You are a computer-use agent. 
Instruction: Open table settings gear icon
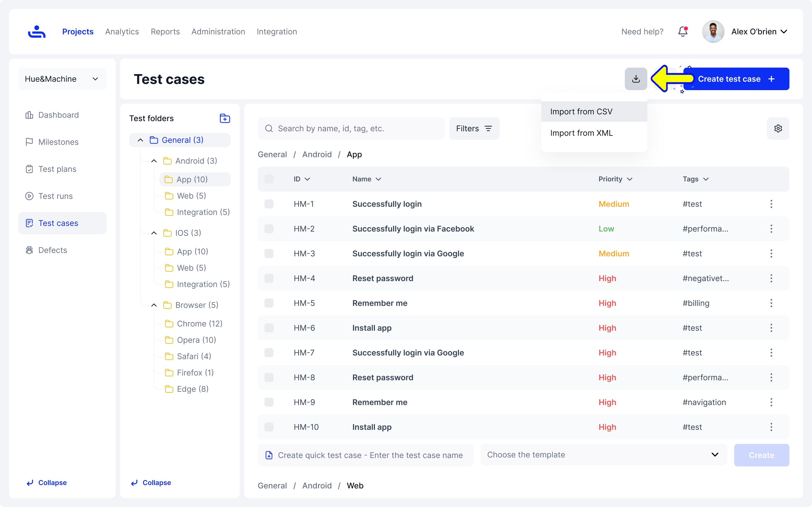click(x=778, y=128)
